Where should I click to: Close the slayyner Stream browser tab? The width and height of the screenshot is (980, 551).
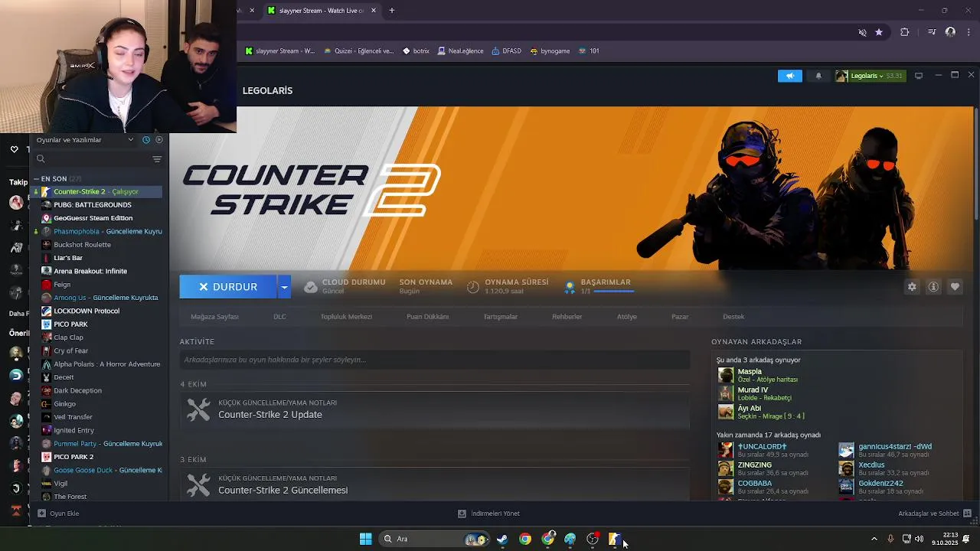[x=374, y=11]
